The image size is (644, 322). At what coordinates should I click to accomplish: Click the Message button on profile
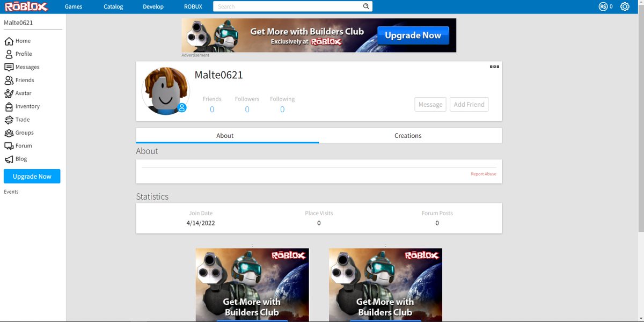(430, 104)
